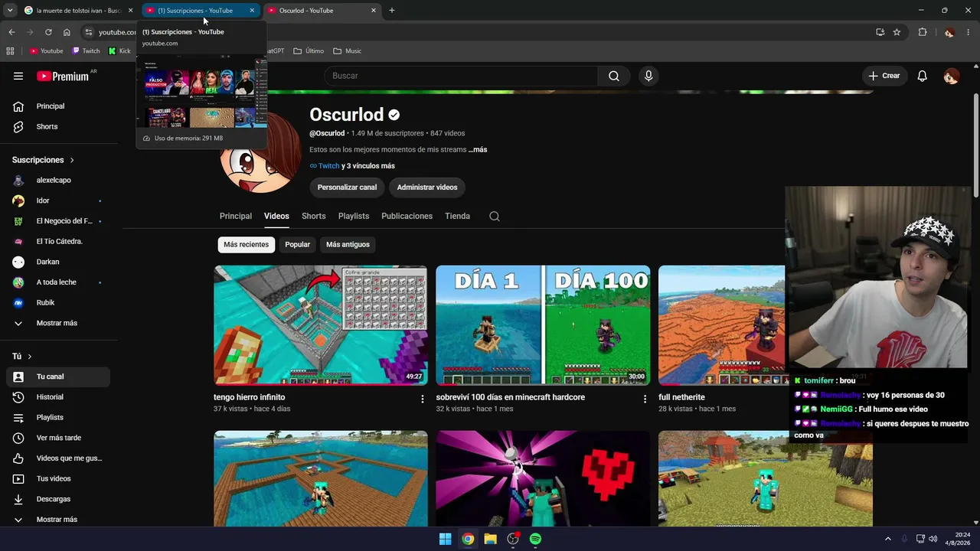Open the Chrome apps grid shortcut
The height and width of the screenshot is (551, 980).
[x=10, y=51]
